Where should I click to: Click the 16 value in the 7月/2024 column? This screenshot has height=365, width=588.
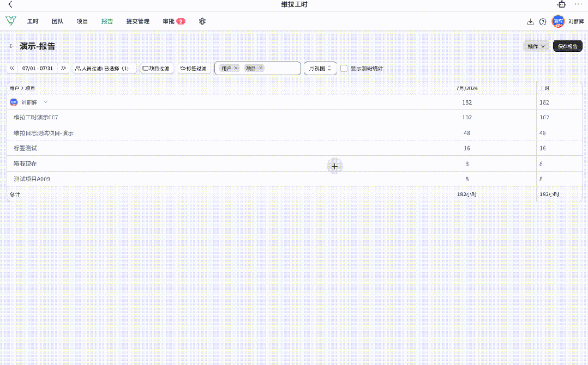pos(467,148)
